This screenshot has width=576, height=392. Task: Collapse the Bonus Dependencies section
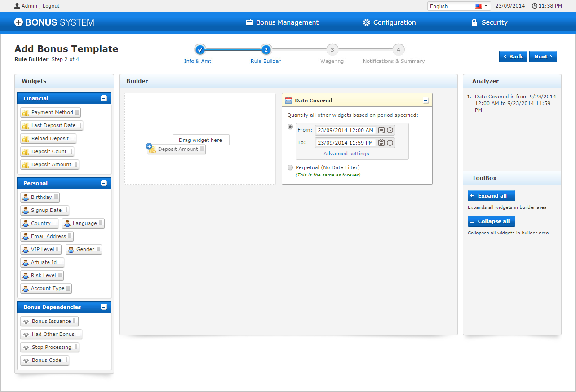[104, 307]
